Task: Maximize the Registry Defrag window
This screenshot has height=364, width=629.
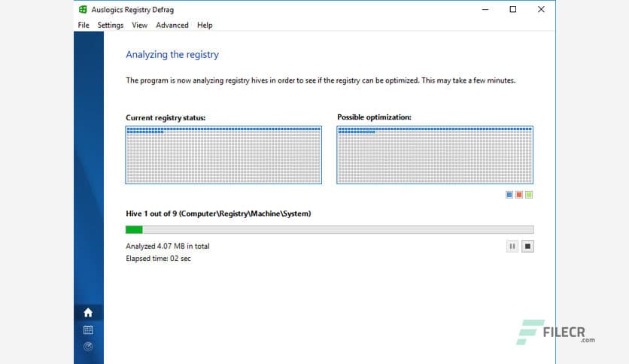Action: [x=512, y=9]
